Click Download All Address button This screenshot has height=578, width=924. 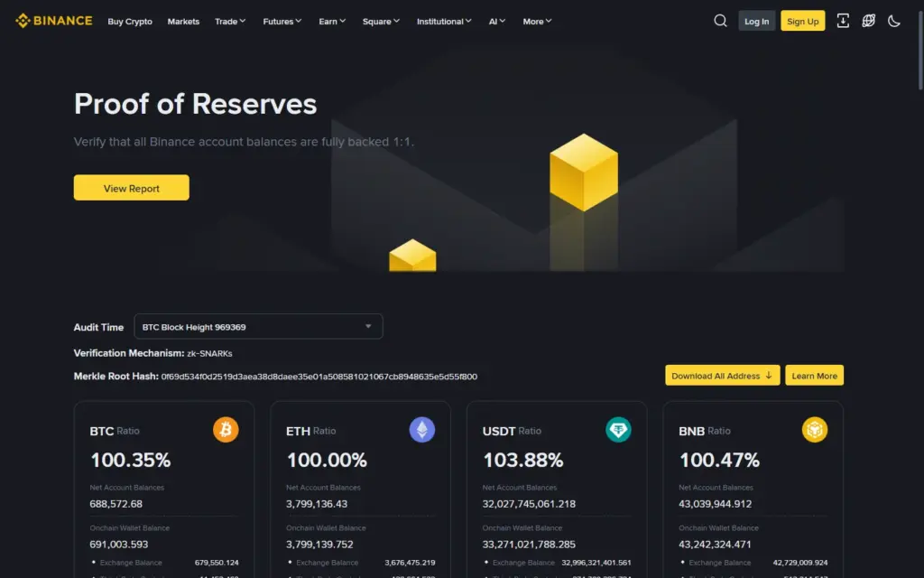pyautogui.click(x=723, y=375)
